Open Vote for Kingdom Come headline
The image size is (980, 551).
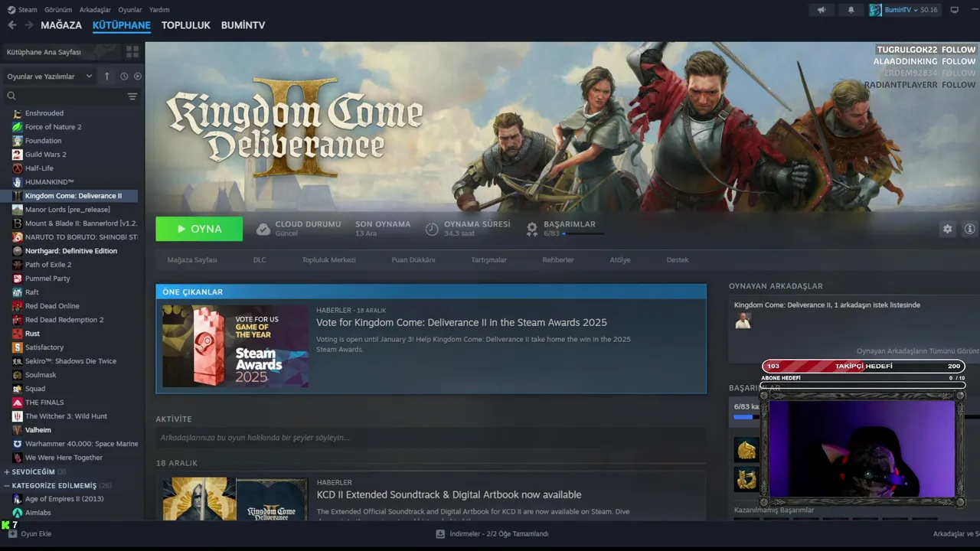pyautogui.click(x=462, y=323)
